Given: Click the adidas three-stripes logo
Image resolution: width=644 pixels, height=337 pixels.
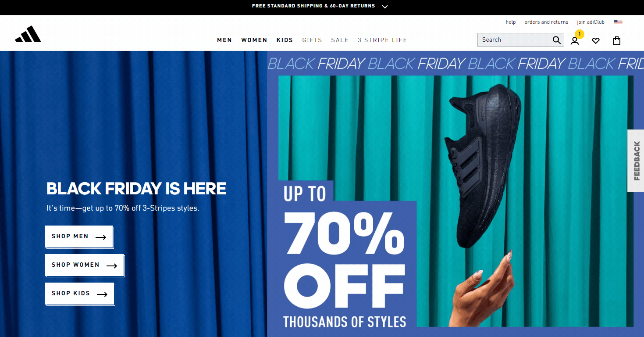Looking at the screenshot, I should click(x=28, y=34).
